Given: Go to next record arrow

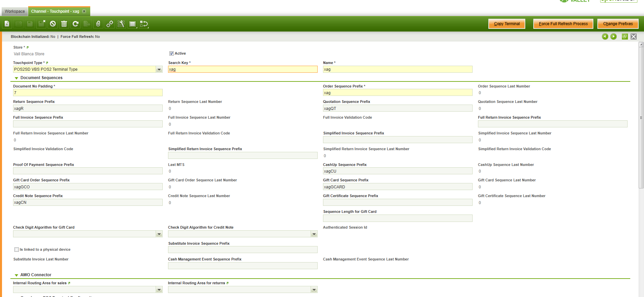Looking at the screenshot, I should pos(613,37).
